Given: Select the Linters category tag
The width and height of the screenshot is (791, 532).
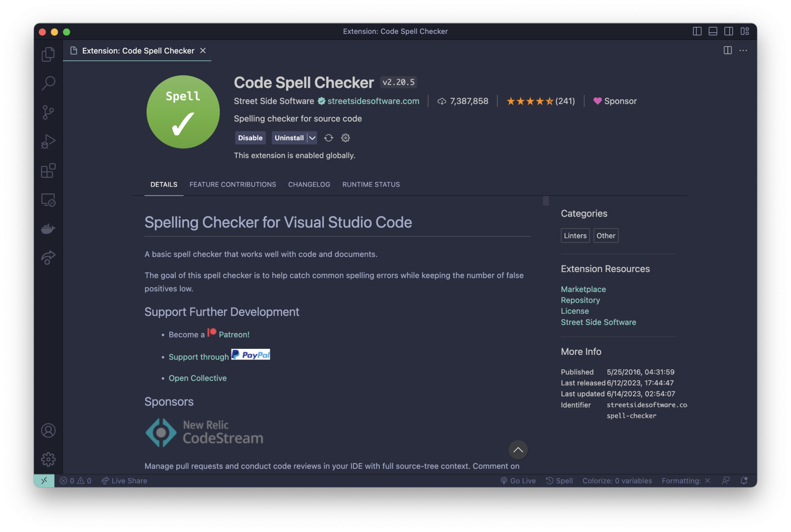Looking at the screenshot, I should pyautogui.click(x=575, y=236).
